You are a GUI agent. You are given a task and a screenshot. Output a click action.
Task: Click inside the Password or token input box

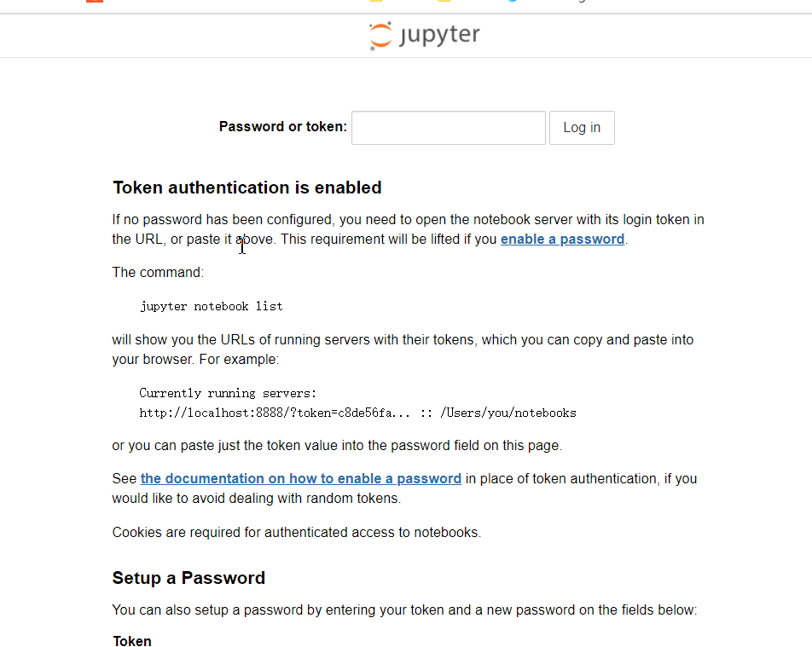(448, 127)
